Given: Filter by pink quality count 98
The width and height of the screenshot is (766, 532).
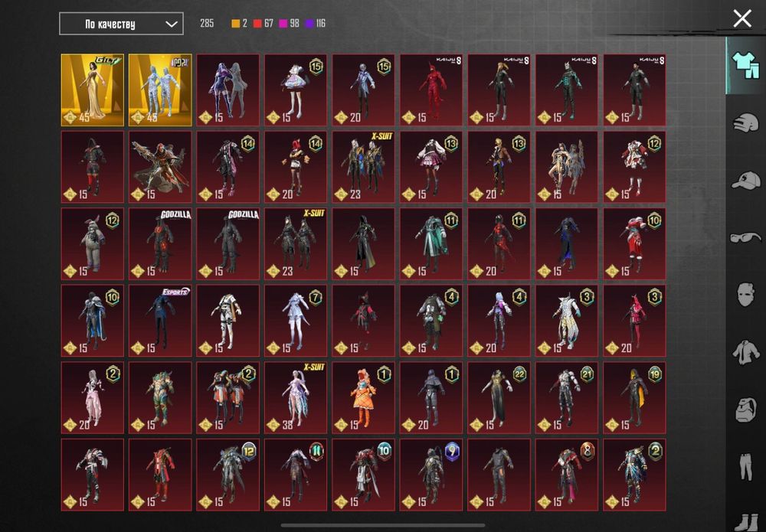Looking at the screenshot, I should [289, 24].
